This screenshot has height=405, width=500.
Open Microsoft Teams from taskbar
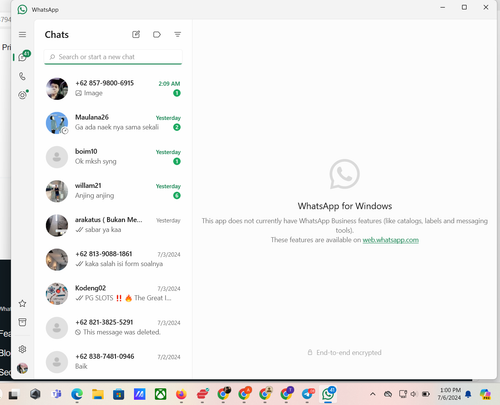(x=56, y=394)
